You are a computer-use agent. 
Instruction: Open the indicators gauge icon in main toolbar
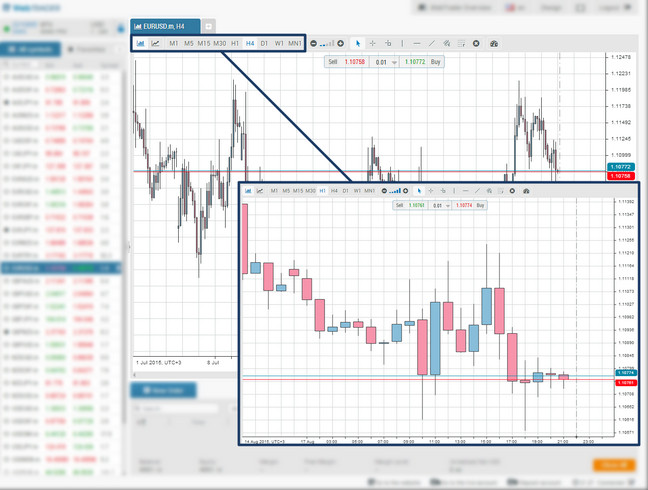(x=494, y=44)
